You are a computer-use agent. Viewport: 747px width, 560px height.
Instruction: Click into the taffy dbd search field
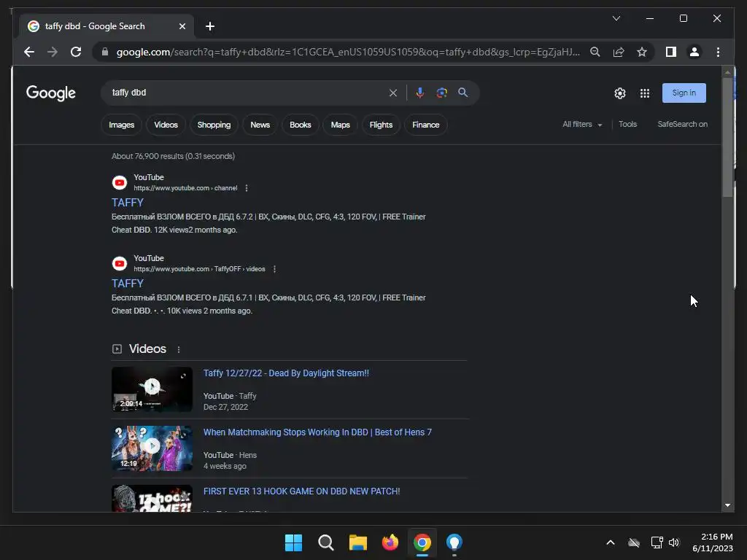click(x=248, y=93)
